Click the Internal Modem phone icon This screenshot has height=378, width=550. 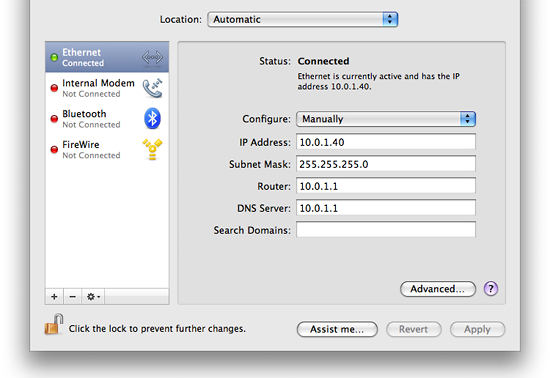(x=152, y=88)
